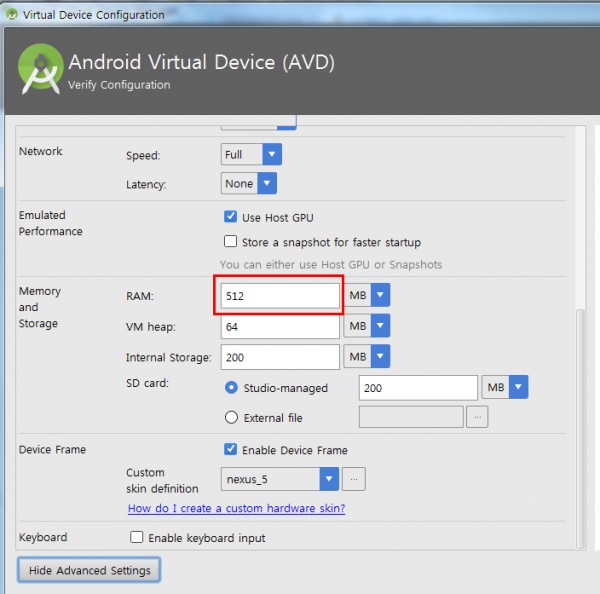Viewport: 600px width, 594px height.
Task: Open the nexus_5 skin definition dropdown
Action: tap(280, 479)
